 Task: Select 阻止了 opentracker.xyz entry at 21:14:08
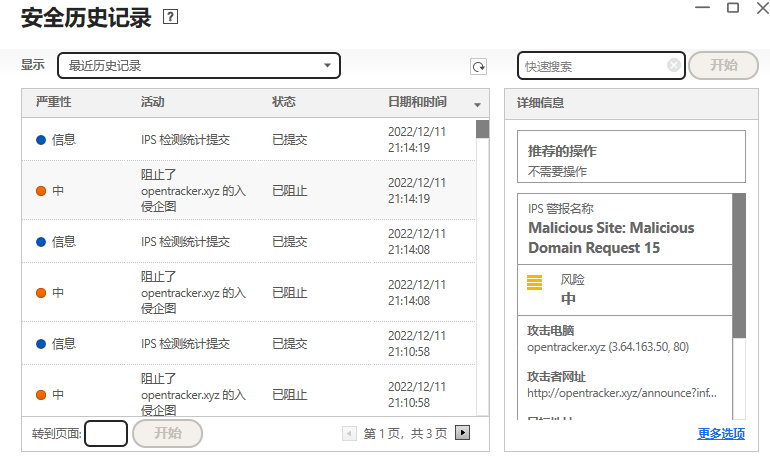[193, 293]
